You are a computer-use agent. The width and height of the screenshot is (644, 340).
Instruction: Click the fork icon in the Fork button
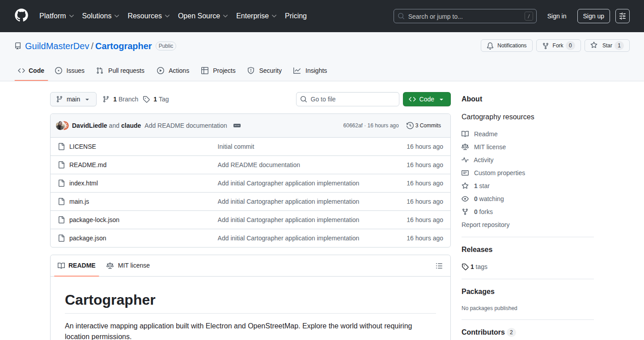pos(546,46)
